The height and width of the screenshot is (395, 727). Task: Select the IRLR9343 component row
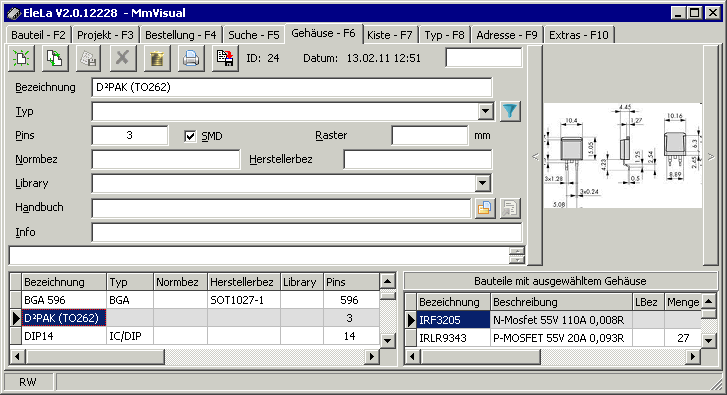click(553, 338)
